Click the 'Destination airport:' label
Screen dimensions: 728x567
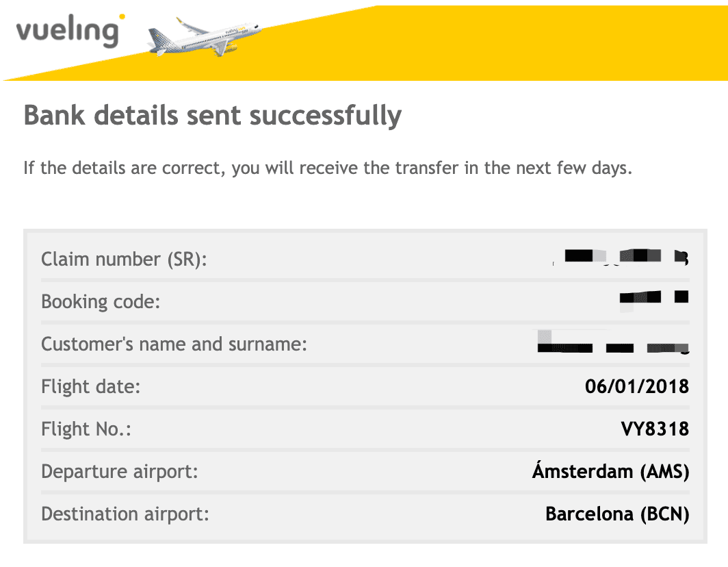pyautogui.click(x=125, y=514)
